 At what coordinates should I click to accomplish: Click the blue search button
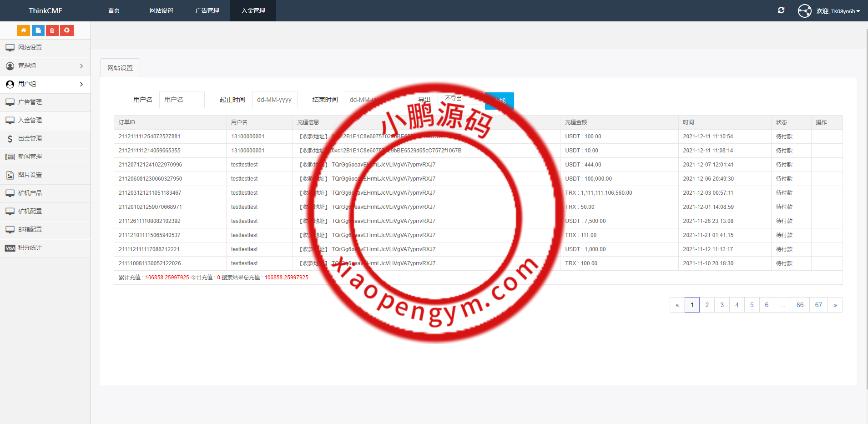pos(499,101)
